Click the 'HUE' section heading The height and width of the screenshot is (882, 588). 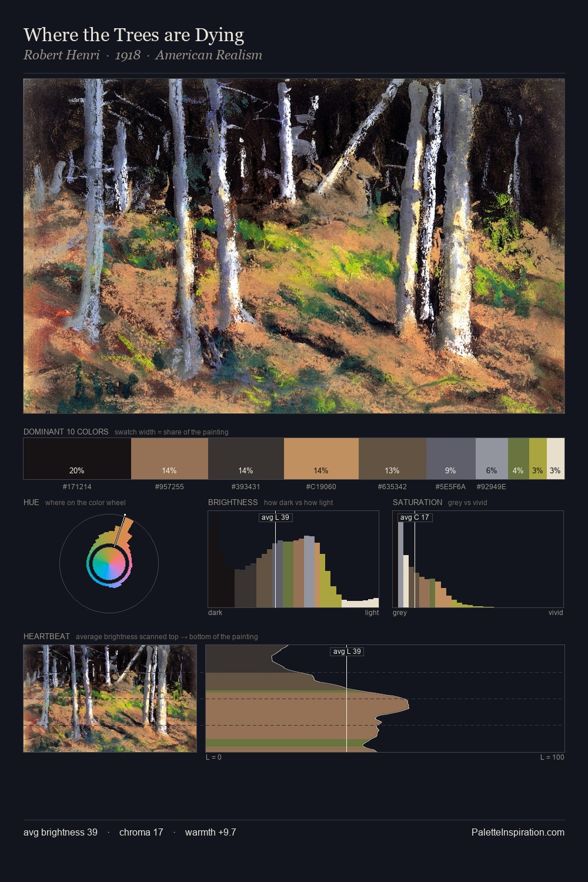tap(31, 502)
